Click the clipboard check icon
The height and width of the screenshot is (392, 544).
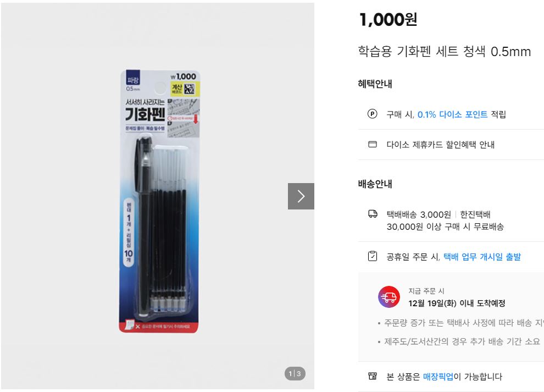(372, 256)
